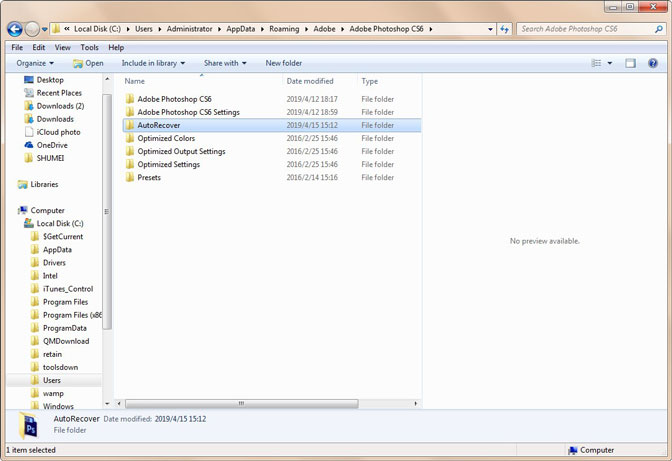Open the Edit menu
672x461 pixels.
click(39, 48)
